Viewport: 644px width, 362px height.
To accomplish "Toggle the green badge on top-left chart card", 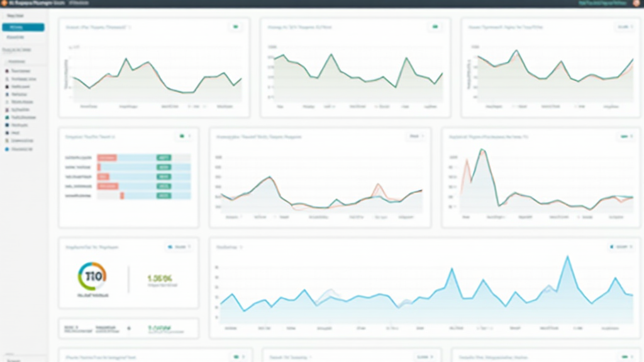I will (x=236, y=27).
